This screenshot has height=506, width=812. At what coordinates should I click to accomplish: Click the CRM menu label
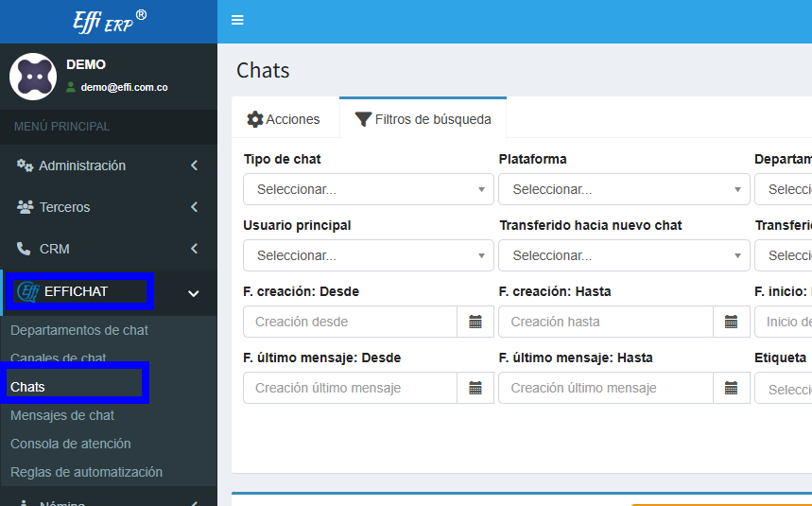tap(55, 249)
